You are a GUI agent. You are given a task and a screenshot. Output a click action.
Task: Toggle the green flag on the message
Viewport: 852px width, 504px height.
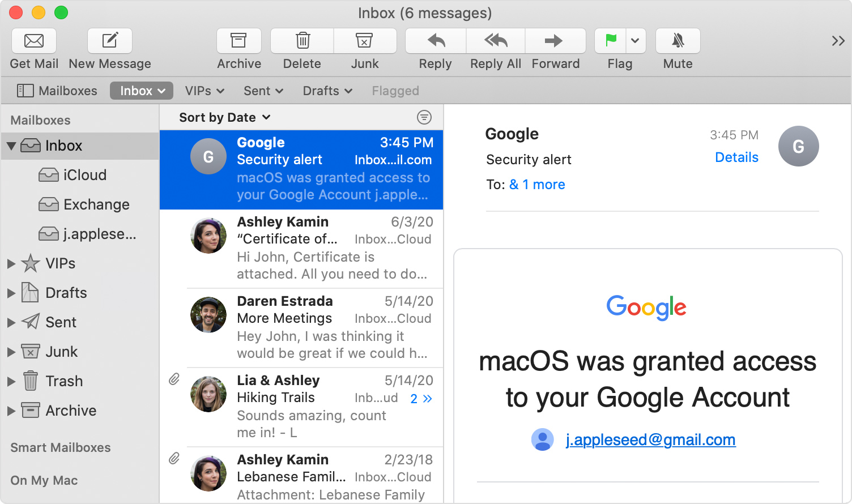click(x=611, y=41)
